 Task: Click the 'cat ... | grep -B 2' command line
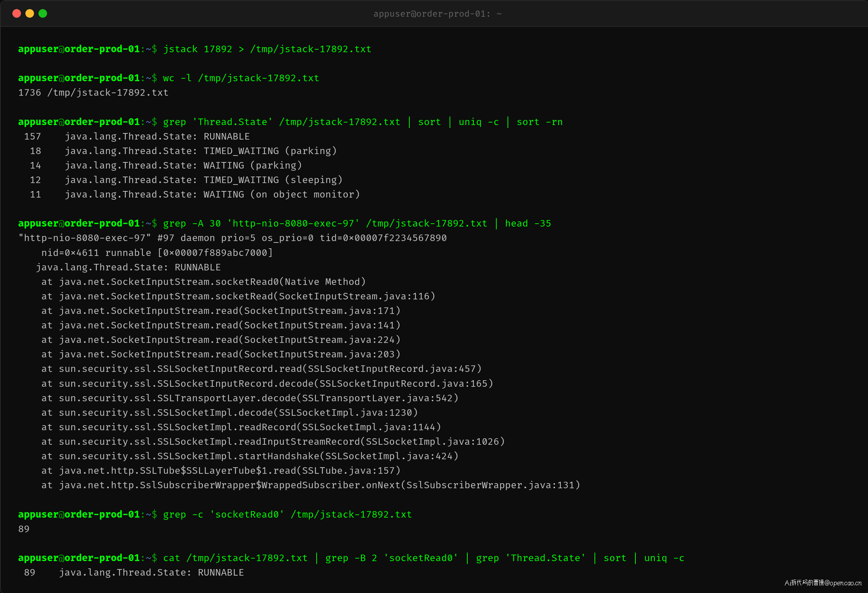tap(423, 558)
